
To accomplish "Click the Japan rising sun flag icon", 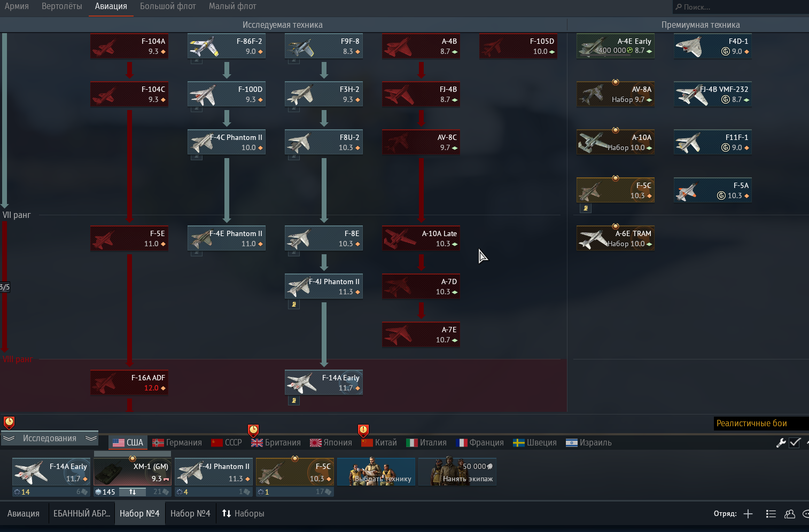I will [316, 443].
